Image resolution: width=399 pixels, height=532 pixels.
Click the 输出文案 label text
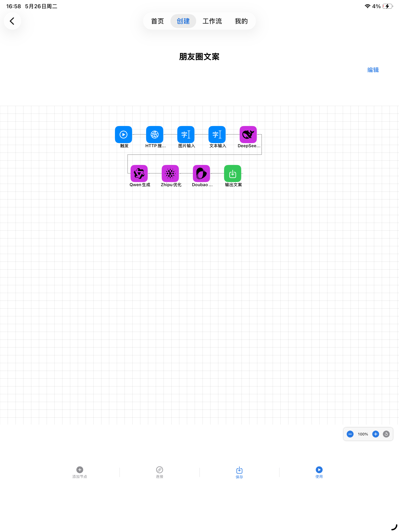click(x=233, y=185)
